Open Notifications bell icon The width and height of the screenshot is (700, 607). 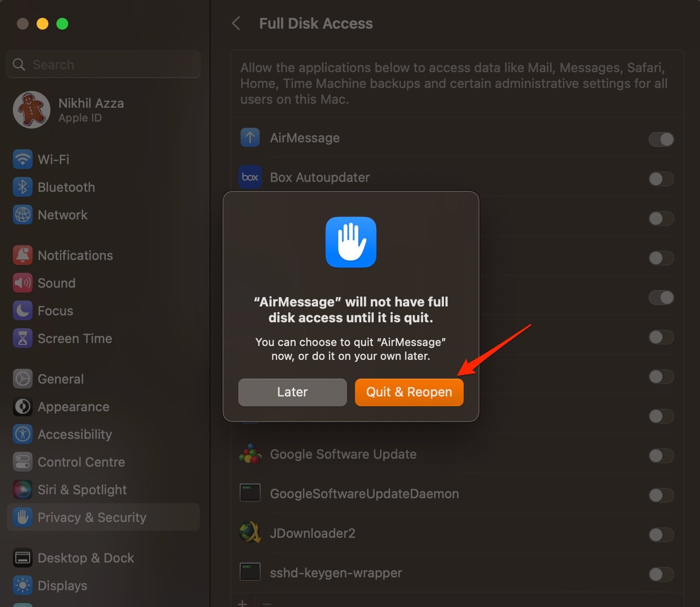(23, 255)
